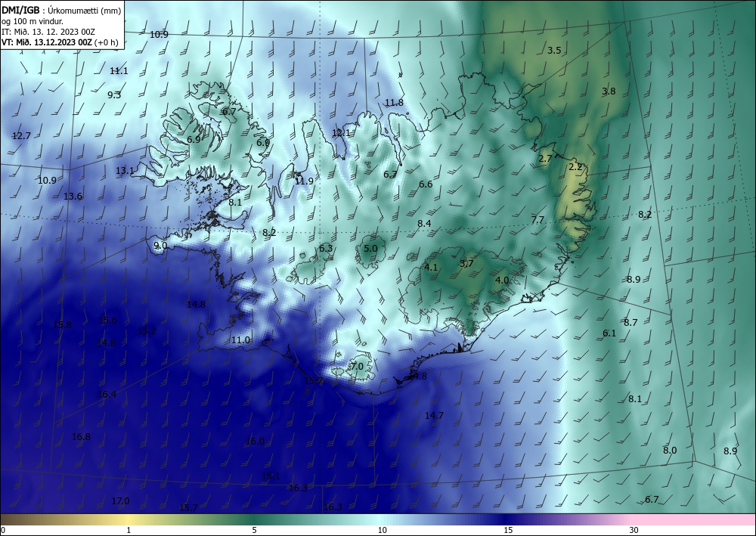Click the 8.7 value east of Iceland
This screenshot has width=756, height=536.
coord(631,323)
